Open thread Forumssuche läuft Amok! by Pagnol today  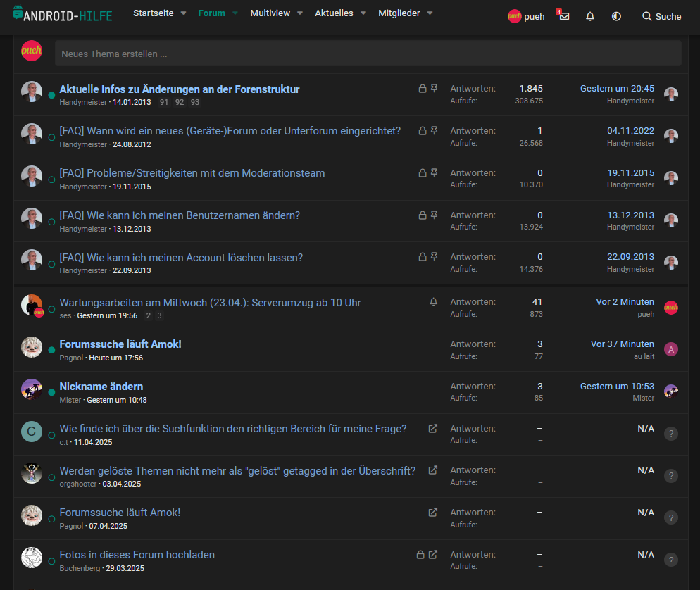[x=120, y=344]
